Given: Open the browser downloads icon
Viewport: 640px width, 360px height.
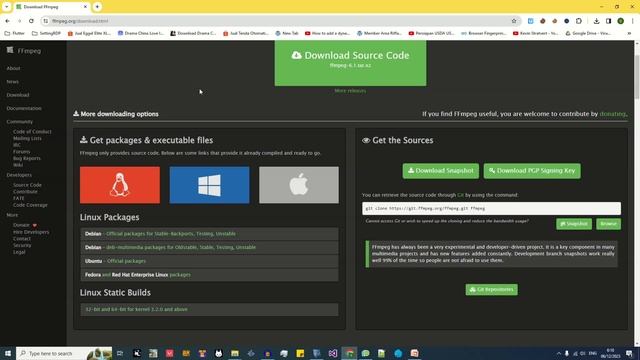Looking at the screenshot, I should 596,21.
